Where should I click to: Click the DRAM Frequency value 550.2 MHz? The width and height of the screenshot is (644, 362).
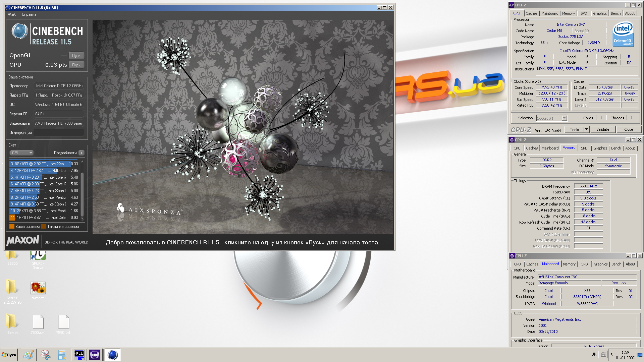coord(588,186)
